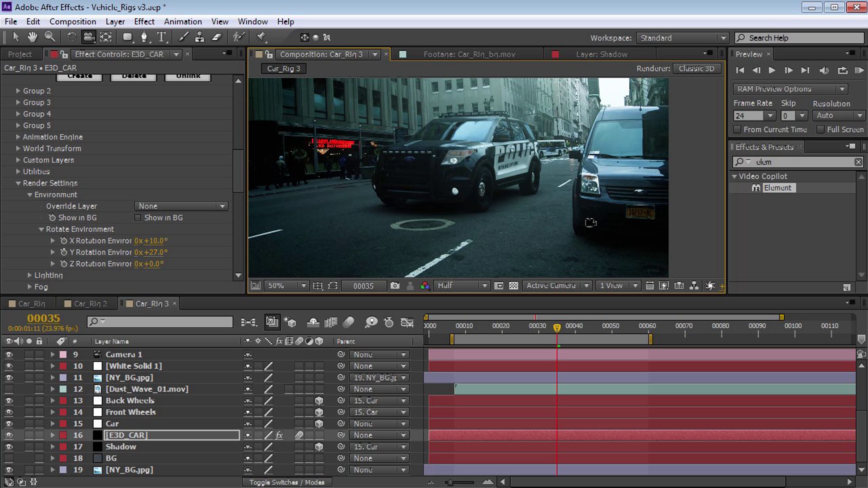Click the Camera 1 layer label color
The image size is (868, 488).
[63, 354]
